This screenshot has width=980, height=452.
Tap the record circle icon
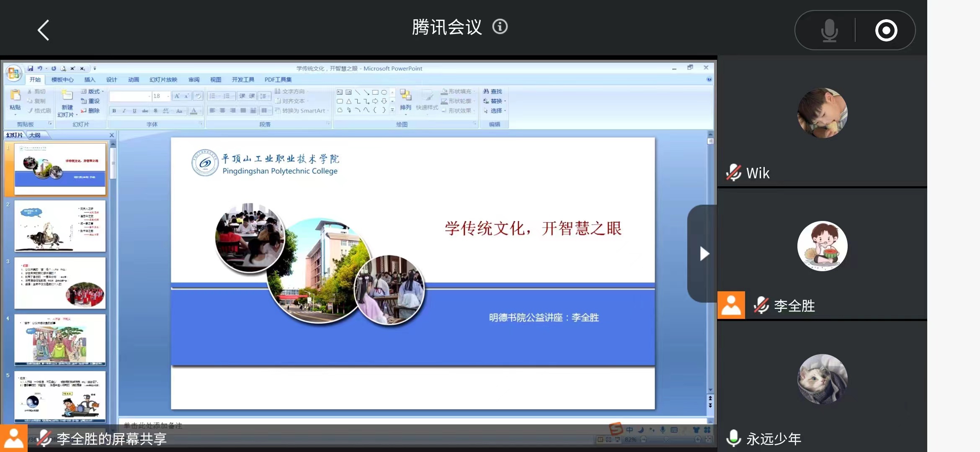point(886,31)
